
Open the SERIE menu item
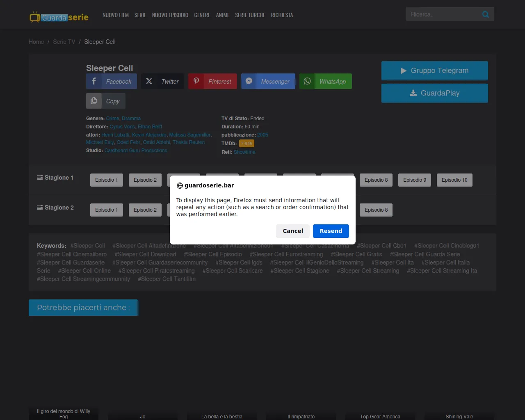click(140, 15)
